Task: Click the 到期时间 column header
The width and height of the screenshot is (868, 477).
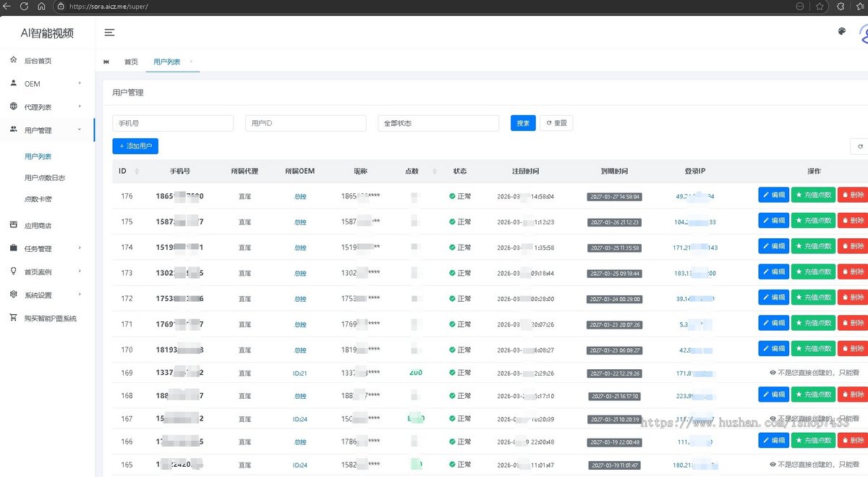Action: pyautogui.click(x=614, y=172)
